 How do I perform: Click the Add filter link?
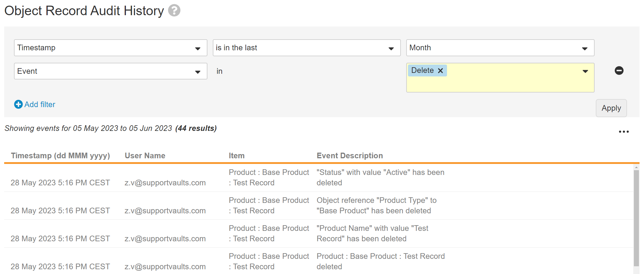[x=40, y=104]
